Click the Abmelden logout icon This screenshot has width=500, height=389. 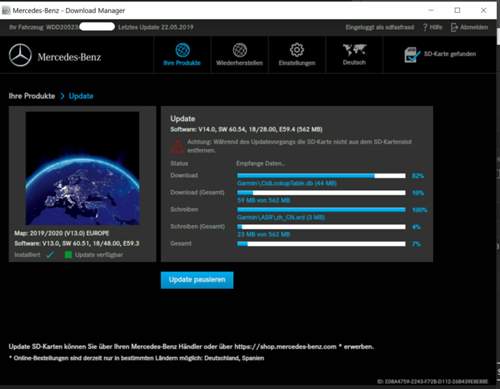pyautogui.click(x=454, y=27)
